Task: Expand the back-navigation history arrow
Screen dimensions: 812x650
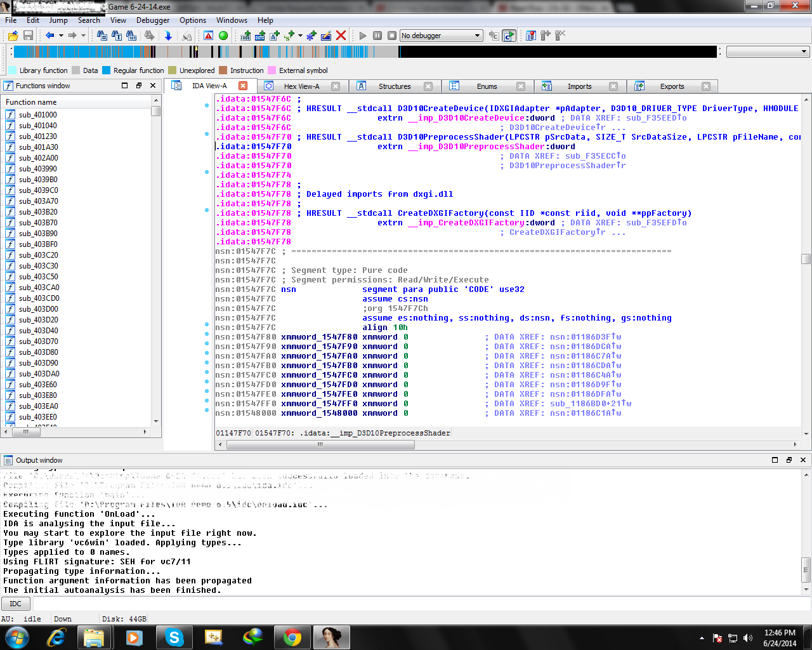Action: click(60, 36)
